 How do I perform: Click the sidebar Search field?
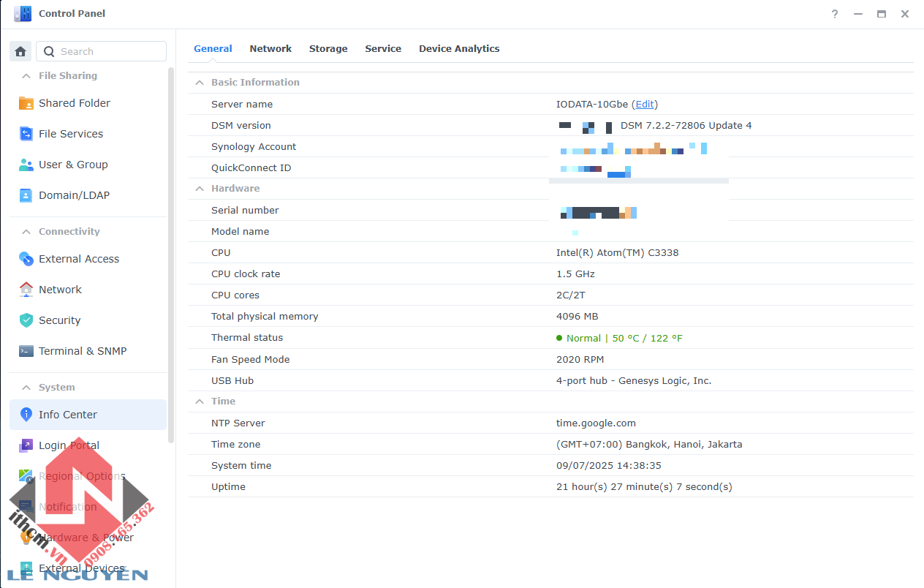[102, 51]
